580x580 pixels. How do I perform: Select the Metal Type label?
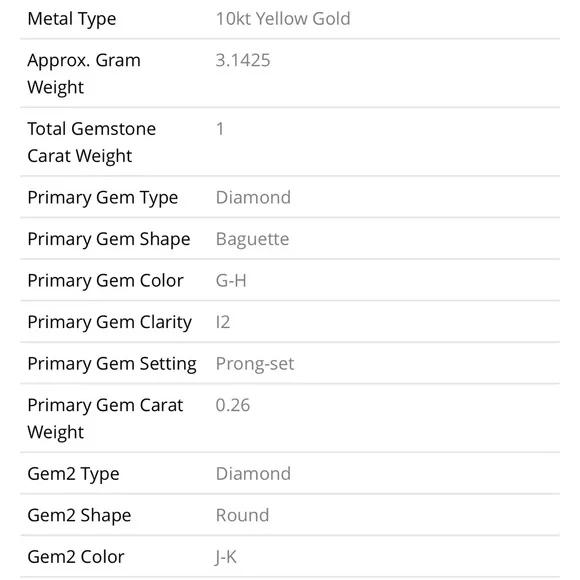tap(72, 19)
